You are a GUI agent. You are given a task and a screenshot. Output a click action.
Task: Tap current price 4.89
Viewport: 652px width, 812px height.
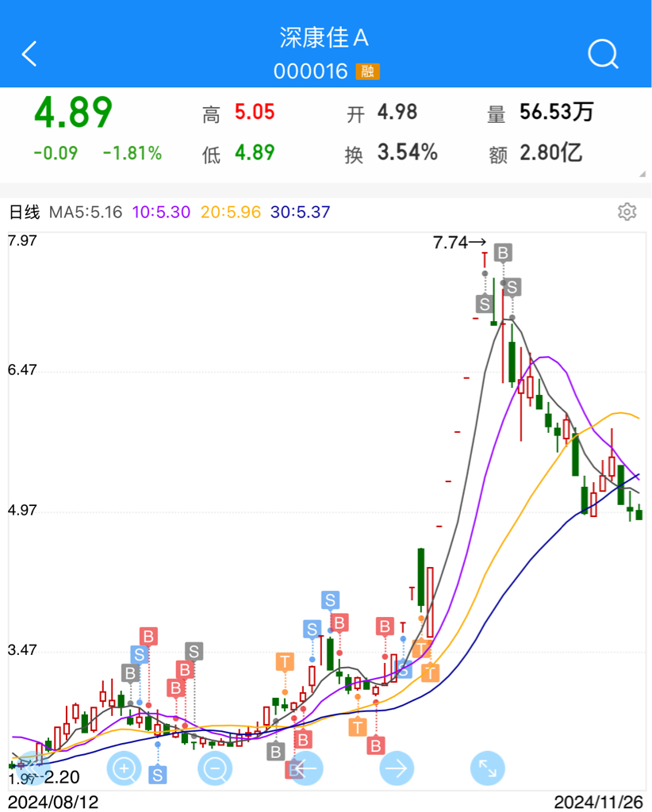(x=73, y=112)
